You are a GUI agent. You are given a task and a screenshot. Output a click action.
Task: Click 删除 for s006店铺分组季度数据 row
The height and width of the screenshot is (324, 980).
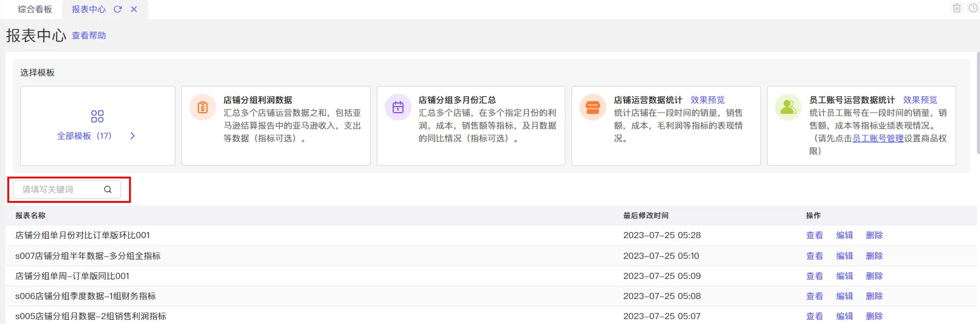click(874, 296)
